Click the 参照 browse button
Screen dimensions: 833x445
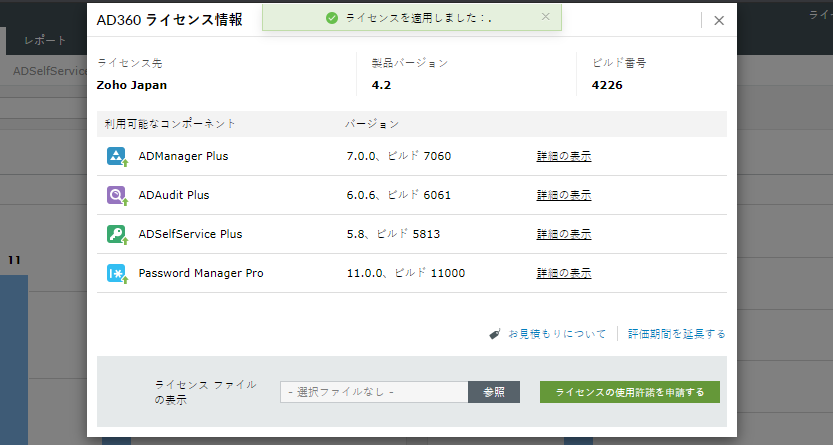[494, 392]
